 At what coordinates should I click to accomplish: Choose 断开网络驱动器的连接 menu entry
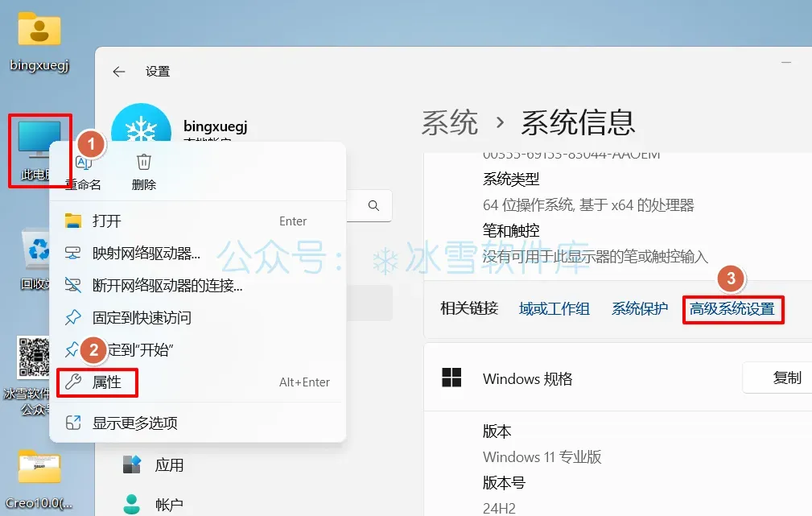click(197, 285)
